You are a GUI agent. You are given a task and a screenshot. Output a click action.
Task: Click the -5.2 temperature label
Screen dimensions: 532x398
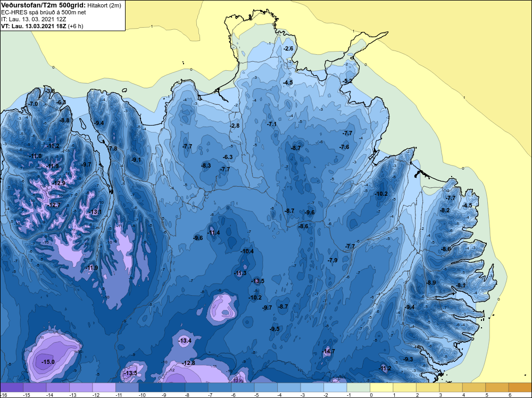coord(347,81)
